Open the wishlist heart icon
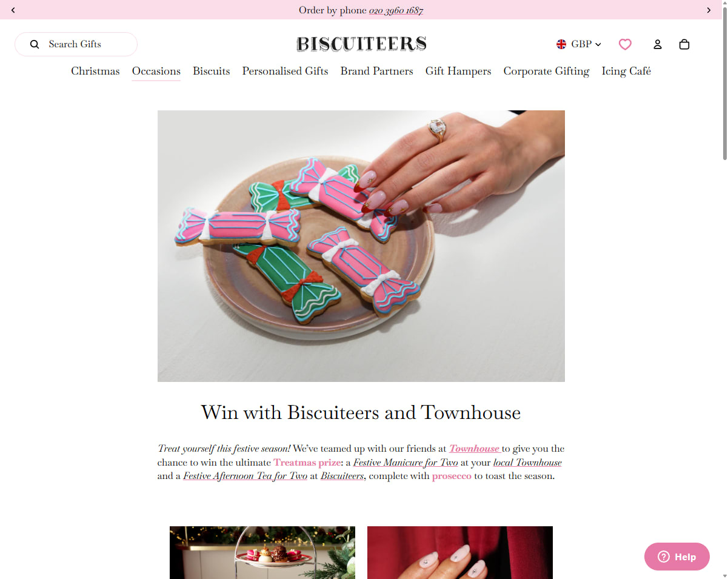The height and width of the screenshot is (579, 728). pyautogui.click(x=625, y=44)
